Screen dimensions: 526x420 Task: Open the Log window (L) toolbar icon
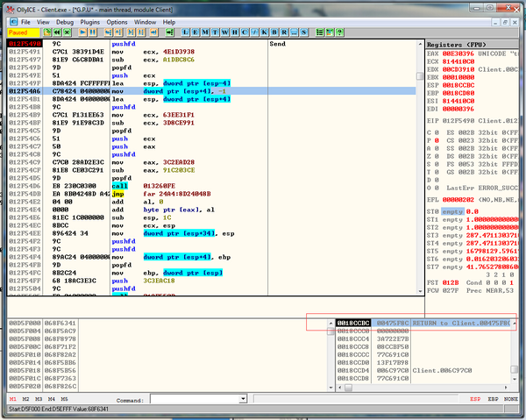pos(187,32)
